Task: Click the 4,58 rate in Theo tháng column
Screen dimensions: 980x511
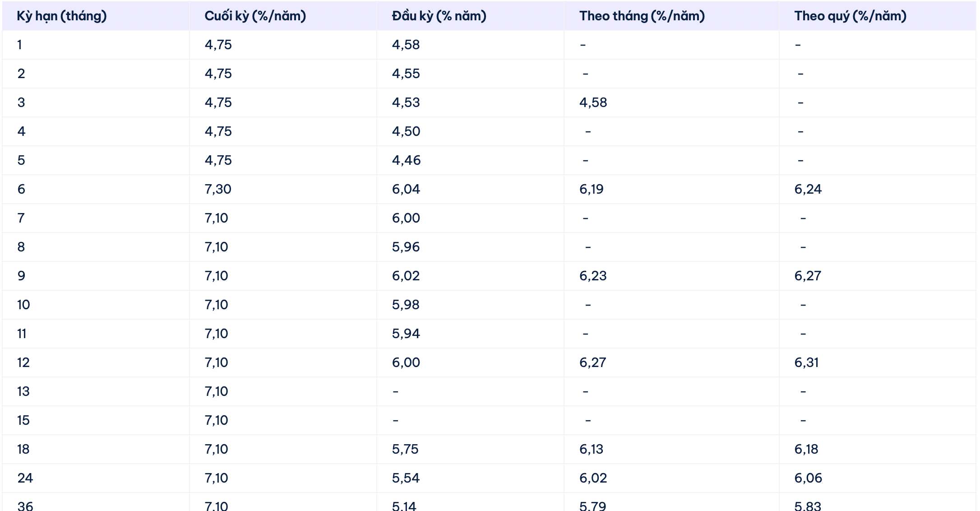Action: pos(593,102)
